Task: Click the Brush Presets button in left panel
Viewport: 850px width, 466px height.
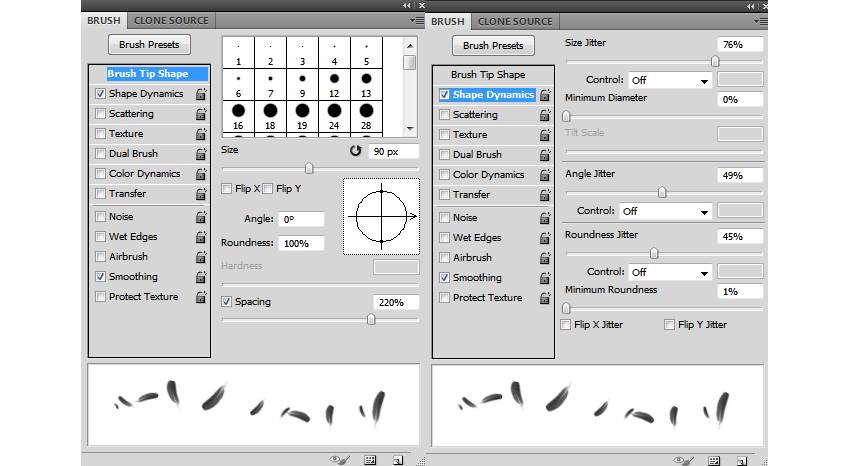Action: click(x=149, y=45)
